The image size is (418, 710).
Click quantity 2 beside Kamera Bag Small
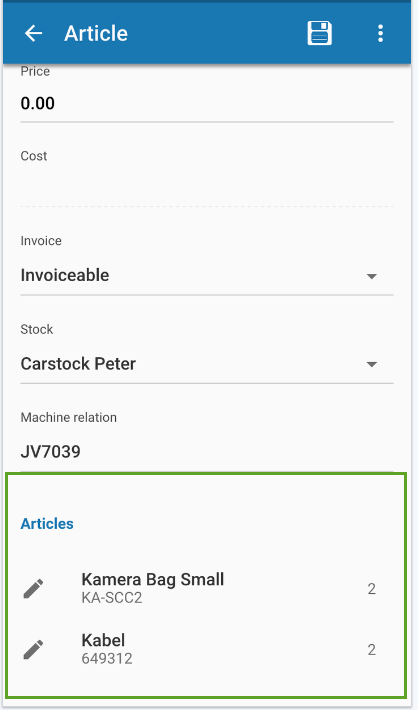click(x=371, y=589)
